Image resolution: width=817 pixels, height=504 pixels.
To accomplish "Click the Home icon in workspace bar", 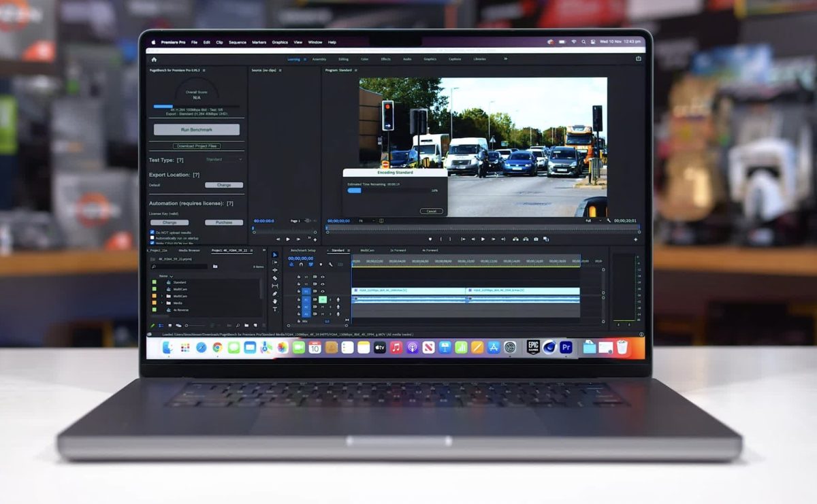I will [154, 59].
